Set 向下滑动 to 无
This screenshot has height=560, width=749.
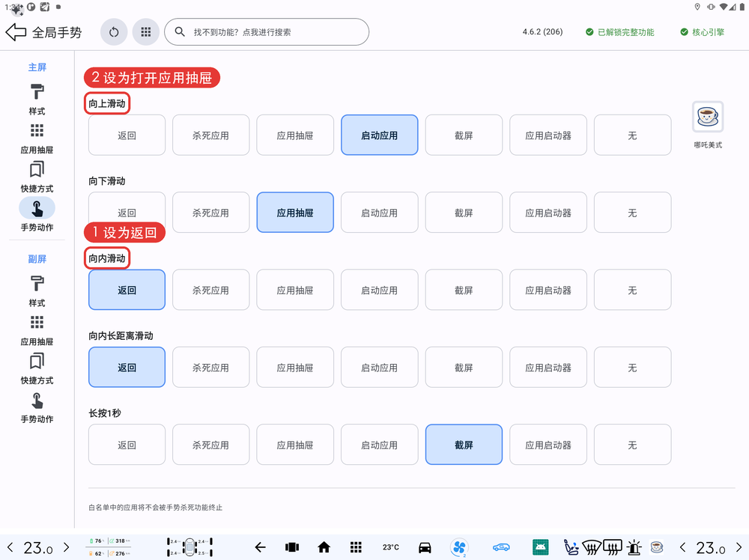(x=632, y=213)
